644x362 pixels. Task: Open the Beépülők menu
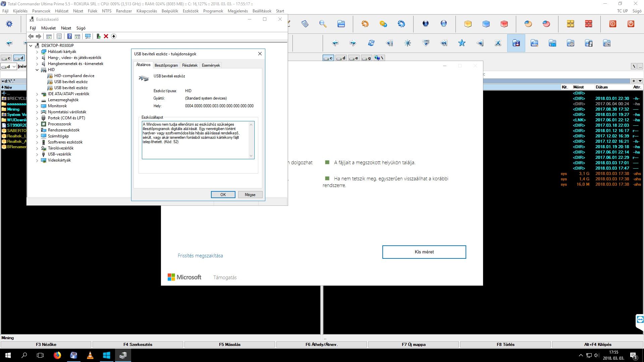click(x=170, y=11)
